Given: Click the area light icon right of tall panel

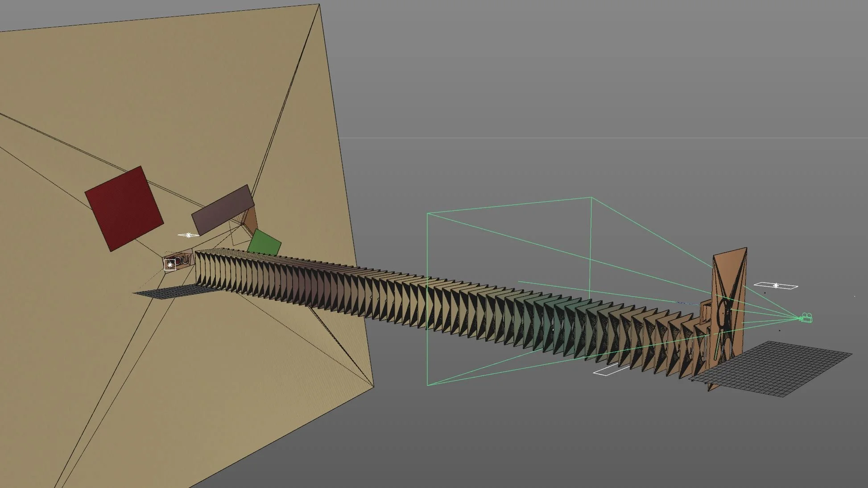Looking at the screenshot, I should pyautogui.click(x=776, y=286).
